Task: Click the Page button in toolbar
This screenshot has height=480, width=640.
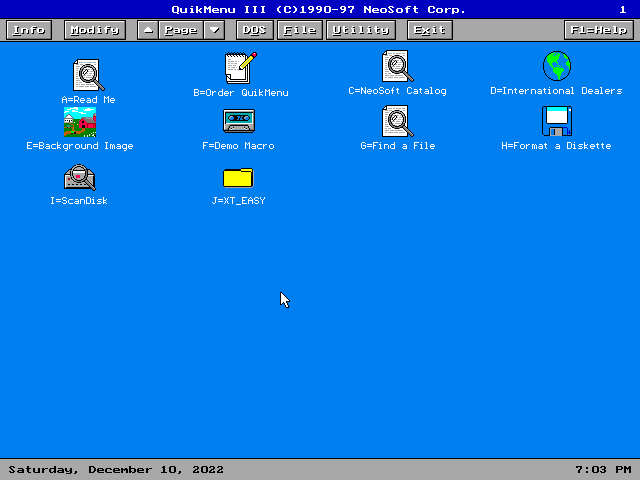Action: point(181,30)
